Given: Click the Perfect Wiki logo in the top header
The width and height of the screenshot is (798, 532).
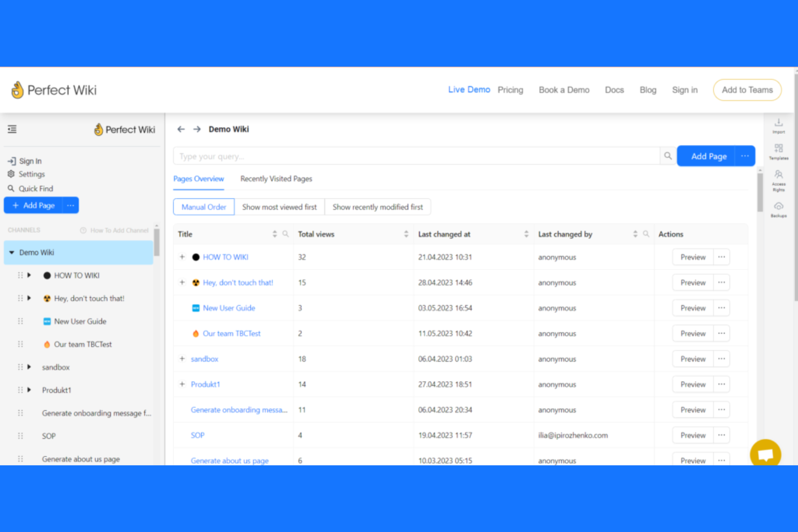Looking at the screenshot, I should point(54,90).
